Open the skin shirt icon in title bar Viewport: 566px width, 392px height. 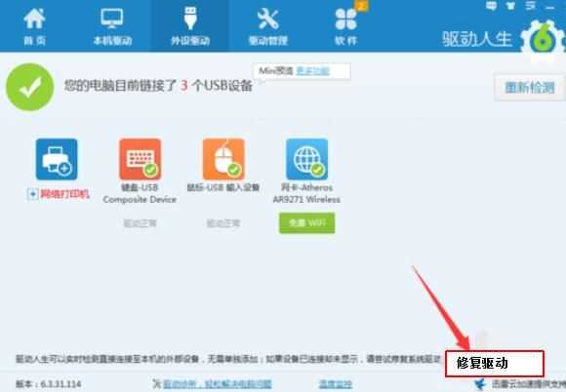pyautogui.click(x=510, y=6)
